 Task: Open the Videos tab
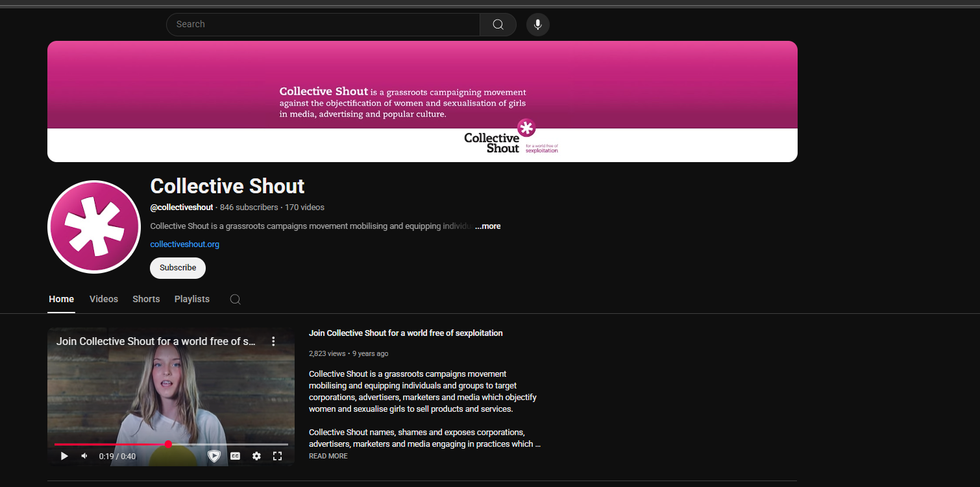(104, 299)
